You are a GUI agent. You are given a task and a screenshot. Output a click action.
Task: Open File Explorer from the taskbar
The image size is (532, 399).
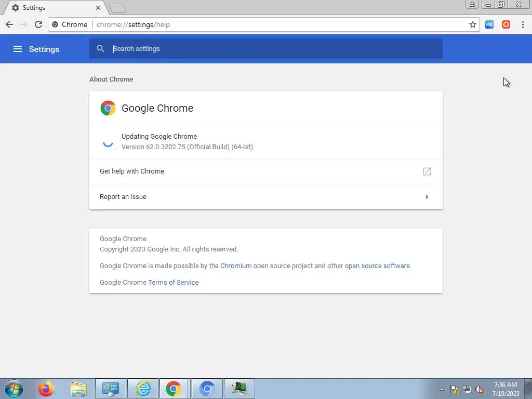[78, 389]
